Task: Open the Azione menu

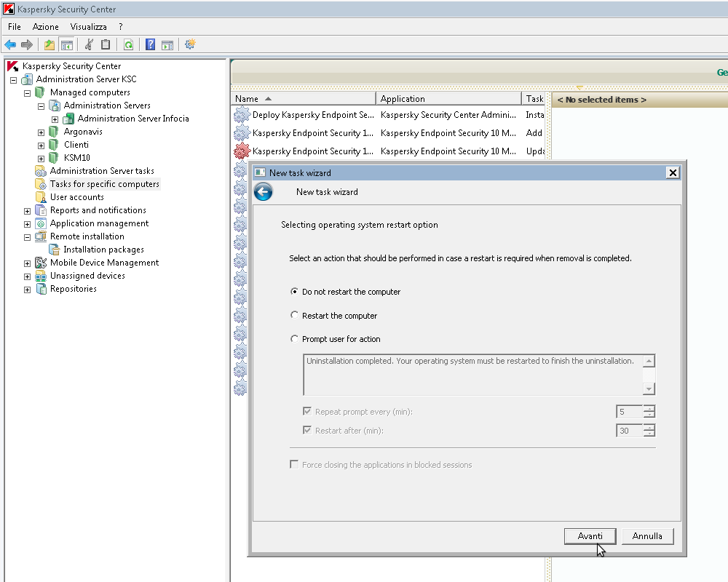Action: click(x=45, y=27)
